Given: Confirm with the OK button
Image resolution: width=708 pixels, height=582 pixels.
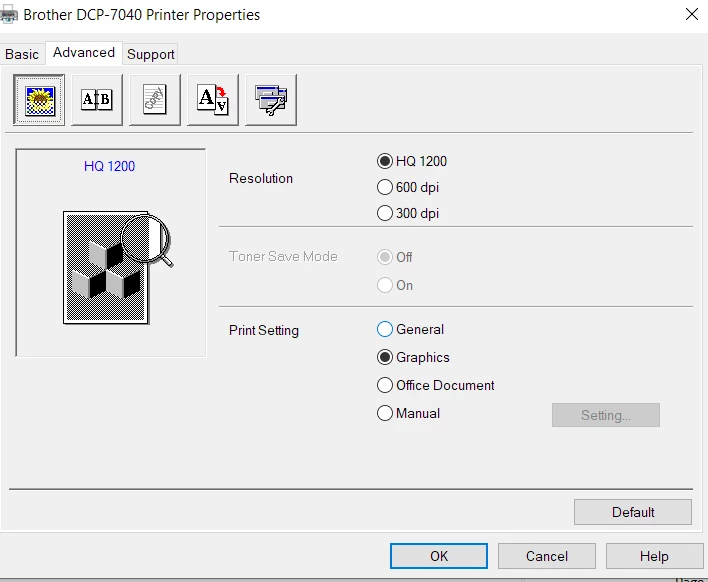Looking at the screenshot, I should [x=439, y=556].
